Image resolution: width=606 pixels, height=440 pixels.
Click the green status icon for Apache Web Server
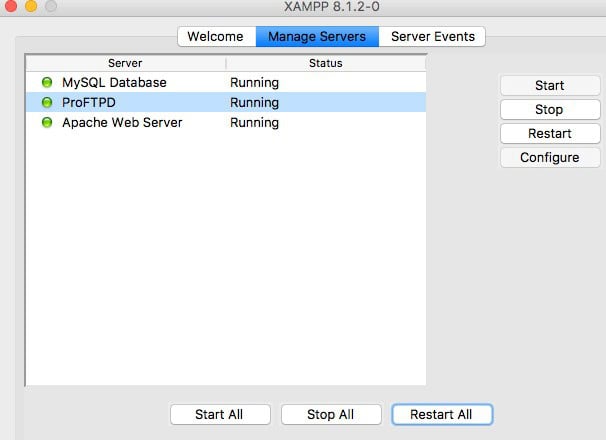pos(47,123)
